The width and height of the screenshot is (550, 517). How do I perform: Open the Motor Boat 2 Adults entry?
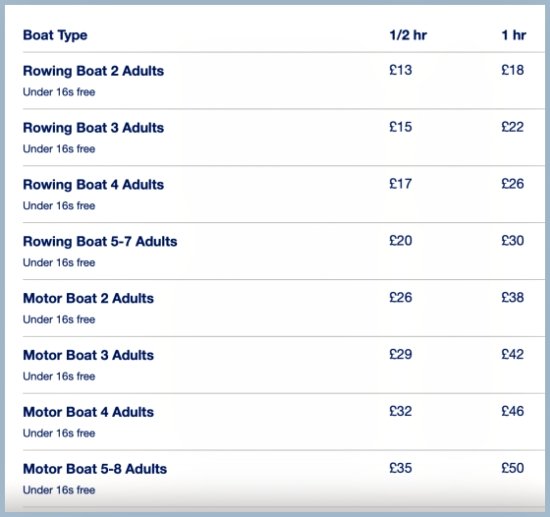(88, 298)
